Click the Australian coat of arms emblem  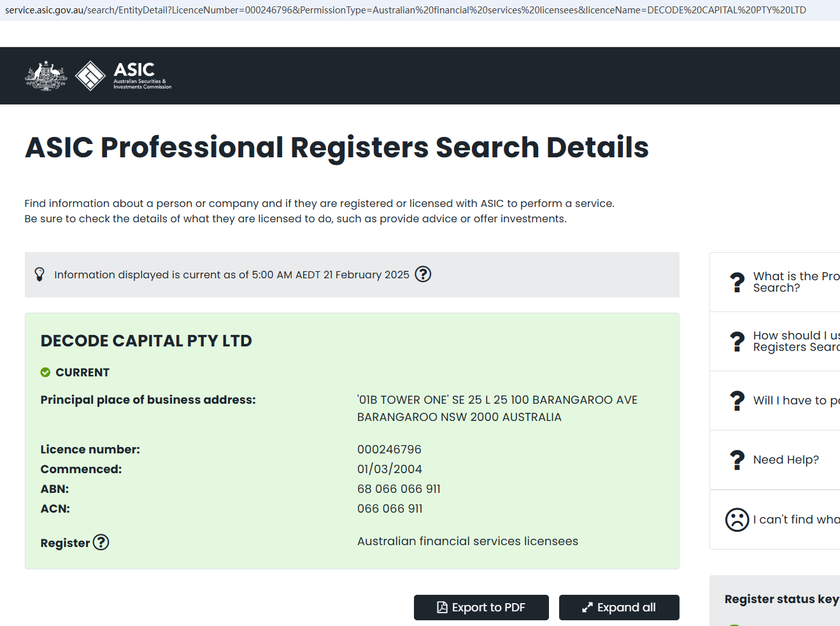pyautogui.click(x=46, y=76)
